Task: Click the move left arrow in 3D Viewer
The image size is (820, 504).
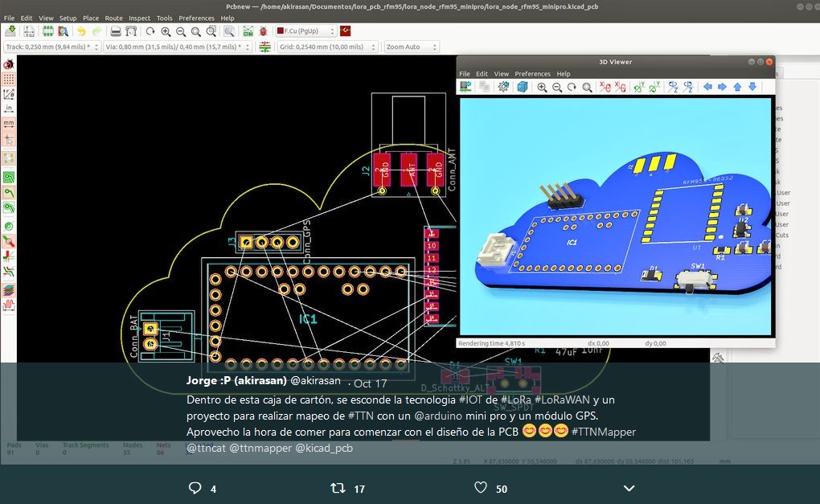Action: (x=707, y=87)
